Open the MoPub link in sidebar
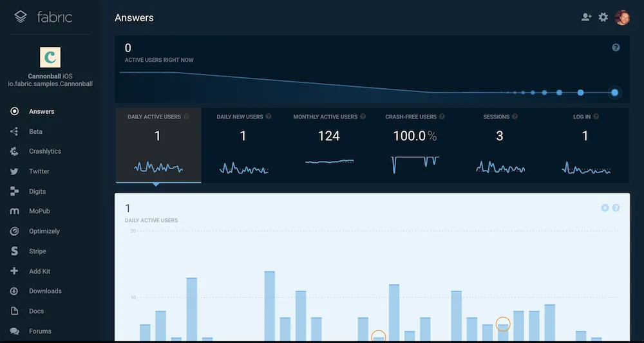This screenshot has height=343, width=644. pyautogui.click(x=39, y=211)
